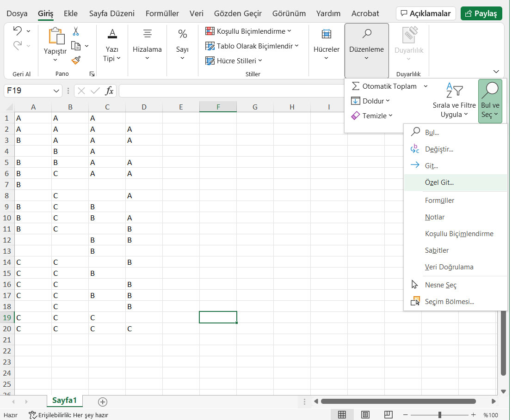Click the Insert Function fx icon
This screenshot has width=512, height=420.
(110, 91)
